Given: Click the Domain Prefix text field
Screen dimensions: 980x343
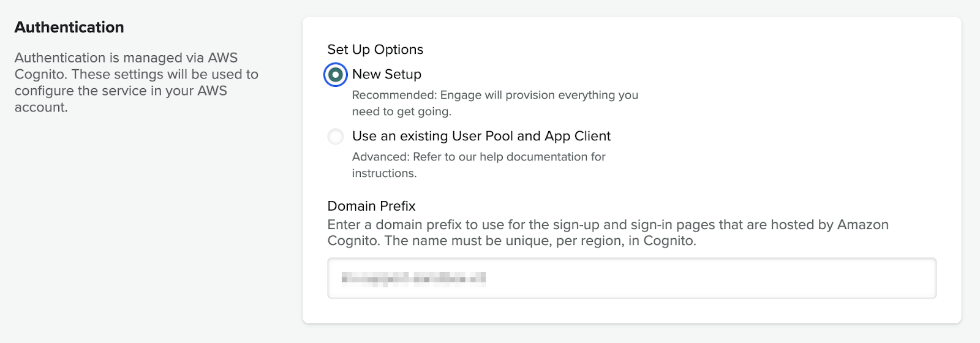Looking at the screenshot, I should pyautogui.click(x=631, y=278).
